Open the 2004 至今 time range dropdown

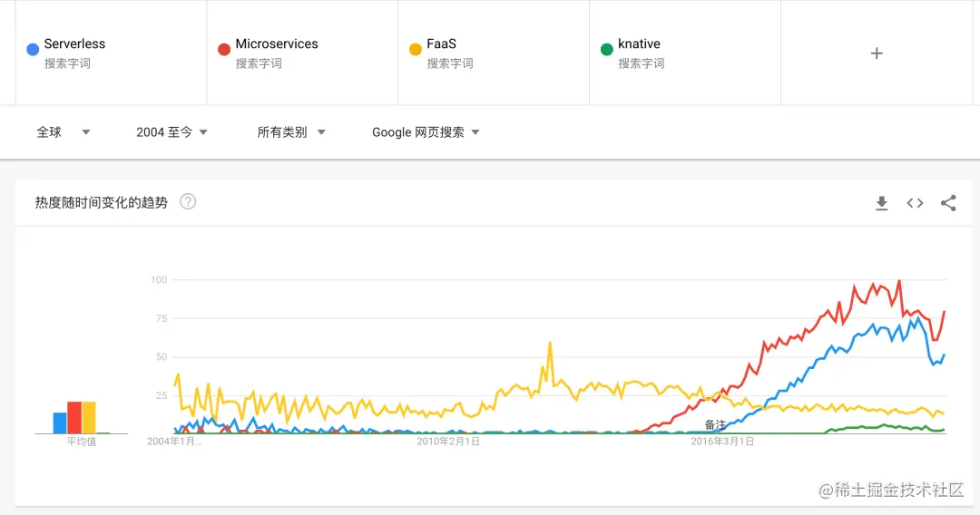[x=171, y=131]
